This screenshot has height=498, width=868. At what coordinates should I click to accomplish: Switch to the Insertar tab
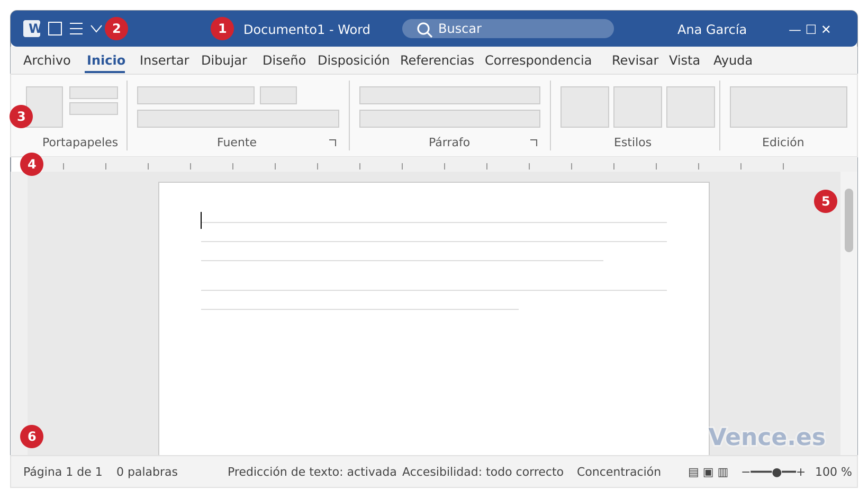point(164,60)
